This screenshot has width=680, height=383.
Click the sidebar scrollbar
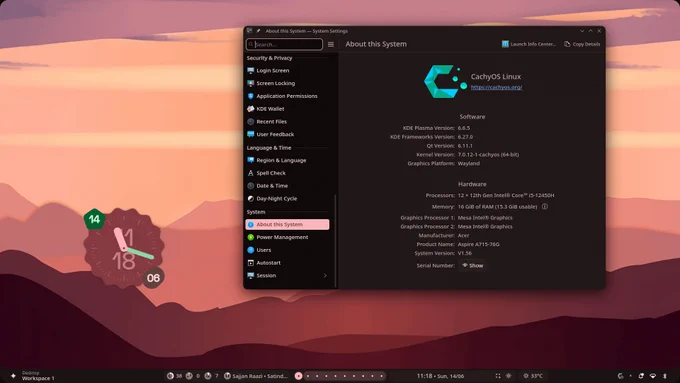click(x=336, y=241)
